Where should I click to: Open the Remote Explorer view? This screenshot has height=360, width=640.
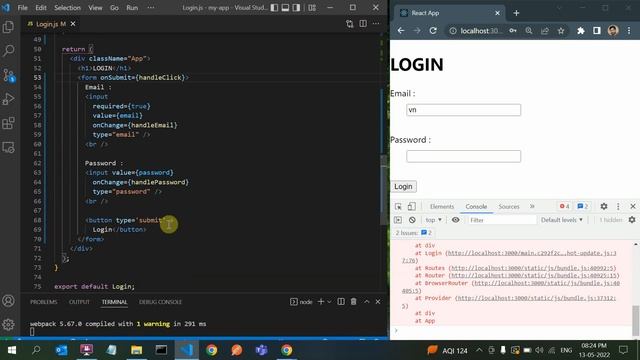point(8,147)
